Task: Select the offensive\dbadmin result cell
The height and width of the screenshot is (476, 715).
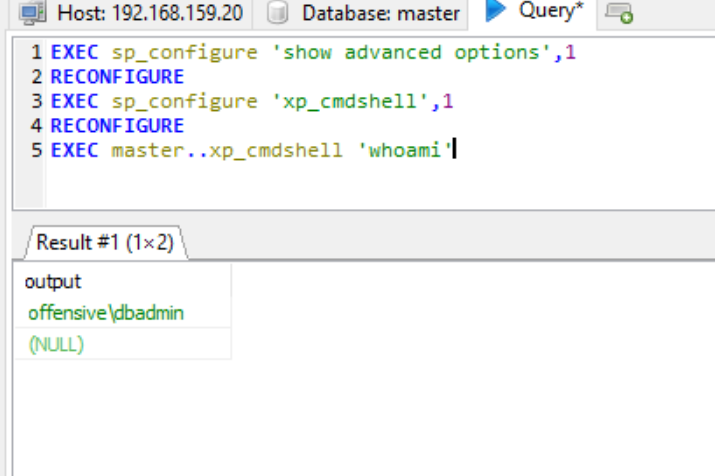Action: tap(106, 313)
